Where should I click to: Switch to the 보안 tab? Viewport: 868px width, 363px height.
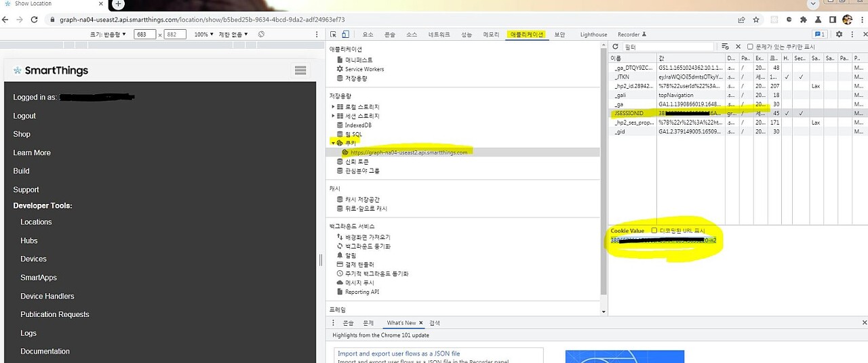559,35
